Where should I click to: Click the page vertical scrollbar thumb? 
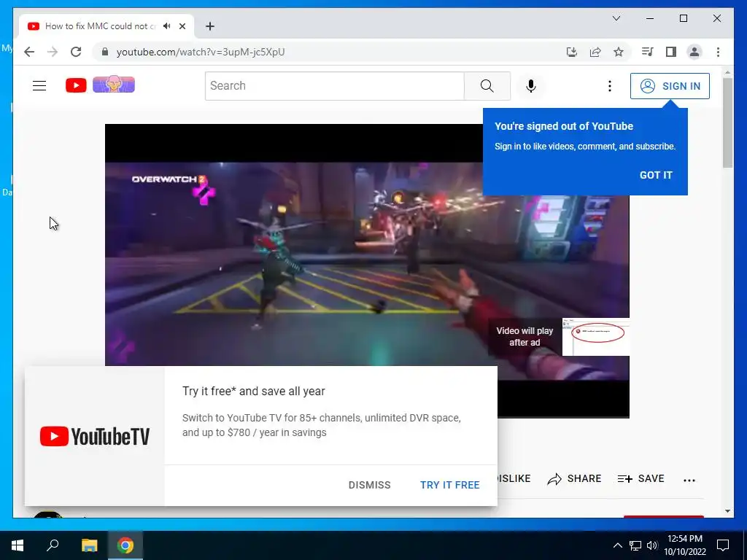coord(727,122)
